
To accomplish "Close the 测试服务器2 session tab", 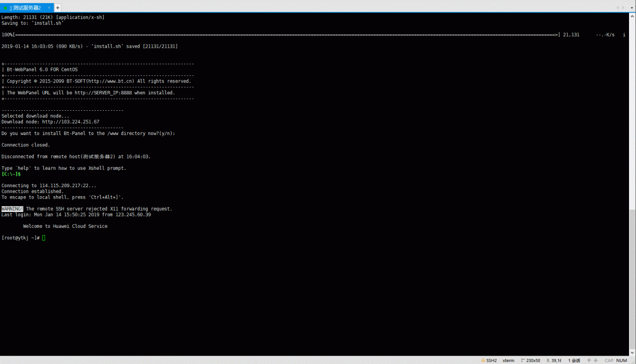I will (x=49, y=7).
